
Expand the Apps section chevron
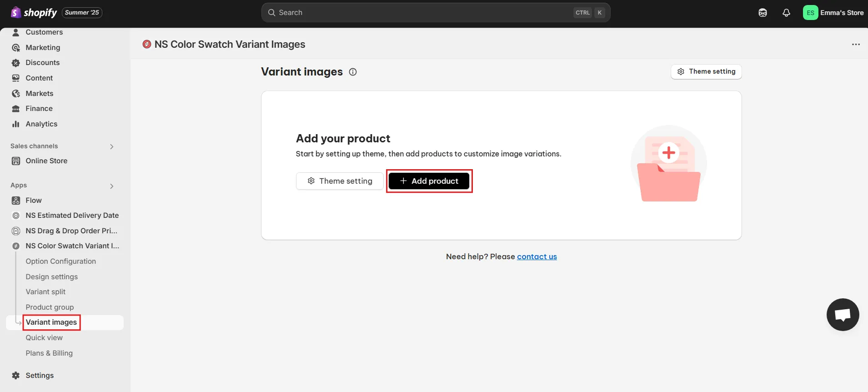(x=112, y=186)
